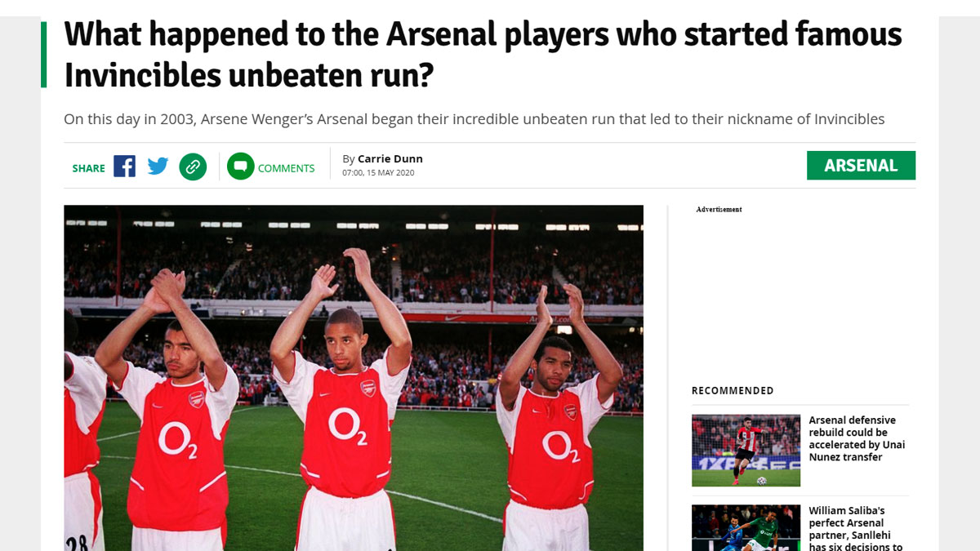
Task: Click the Invincibles unbeaten run headline
Action: pyautogui.click(x=482, y=54)
